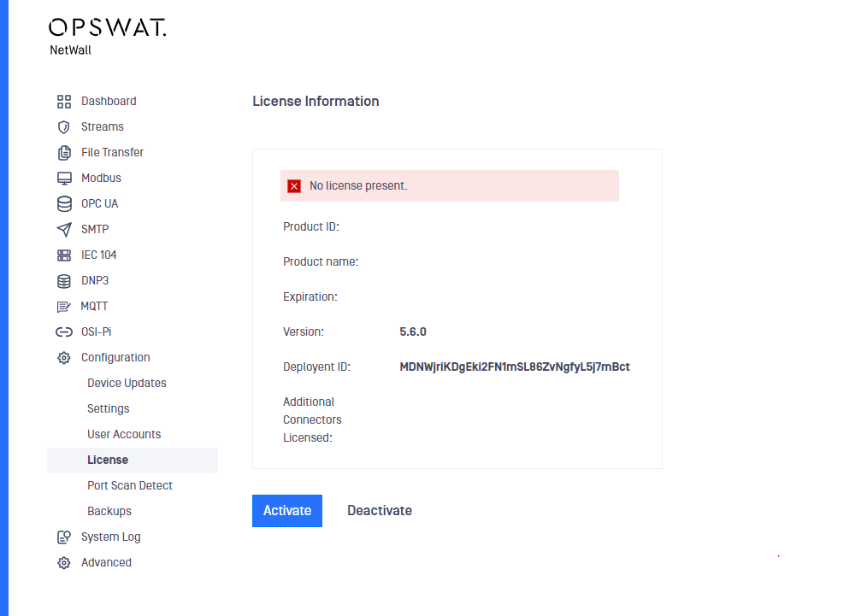
Task: Open the OPC UA page
Action: (x=99, y=203)
